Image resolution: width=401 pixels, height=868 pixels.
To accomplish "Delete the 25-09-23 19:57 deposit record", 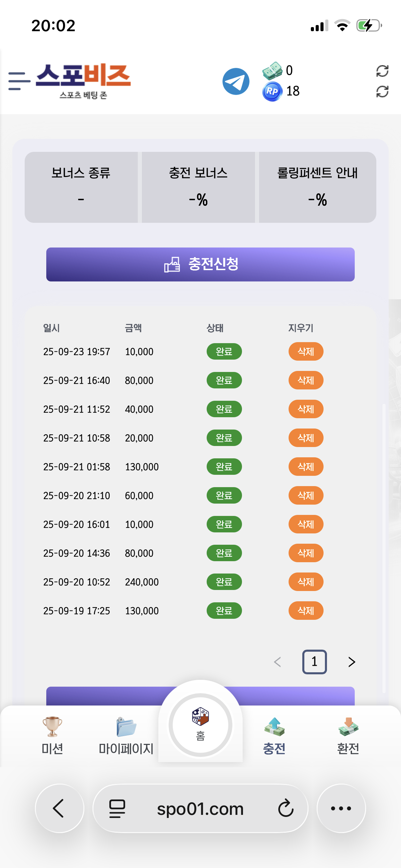I will tap(306, 351).
